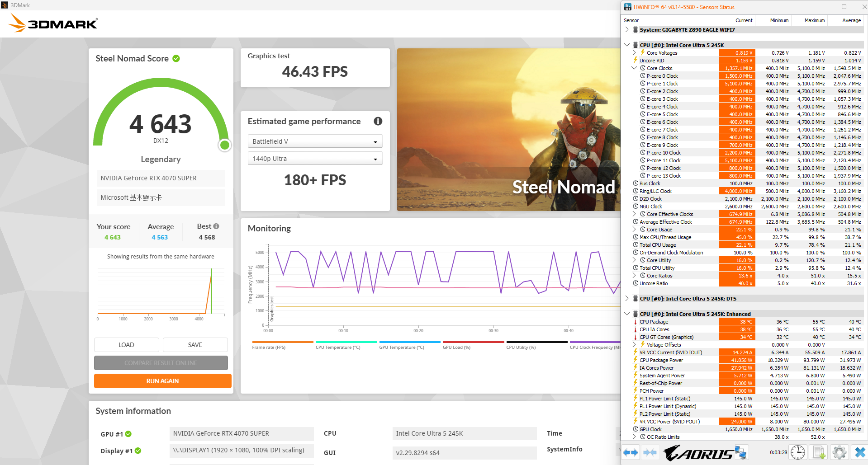Close HWiNFO sensors with blue X icon
Screen dimensions: 868x465
859,452
